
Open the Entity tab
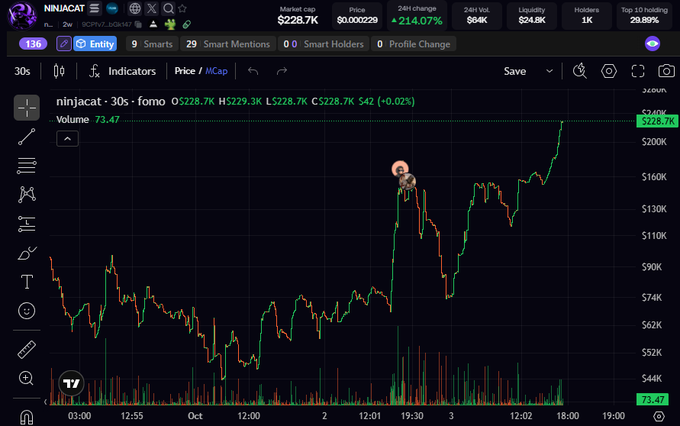[95, 44]
